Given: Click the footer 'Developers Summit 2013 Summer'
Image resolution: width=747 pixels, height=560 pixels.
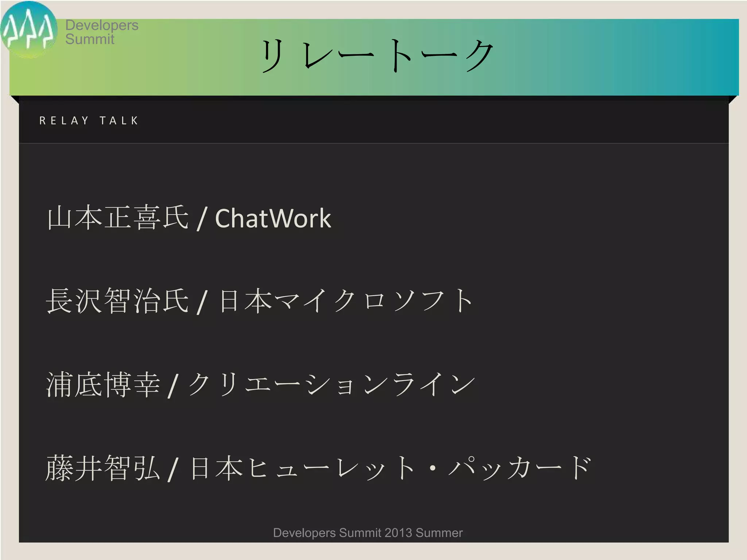Looking at the screenshot, I should 368,533.
